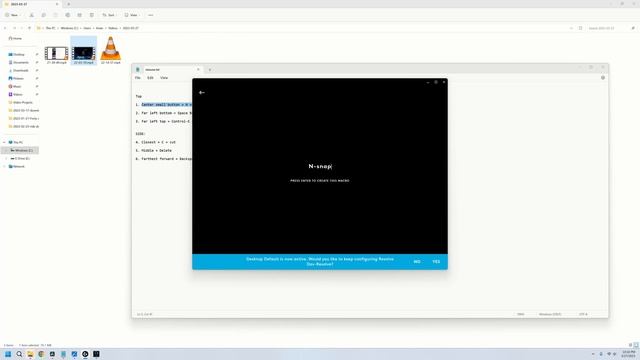The height and width of the screenshot is (360, 640).
Task: Open the See more ellipsis menu in File Explorer
Action: (151, 15)
